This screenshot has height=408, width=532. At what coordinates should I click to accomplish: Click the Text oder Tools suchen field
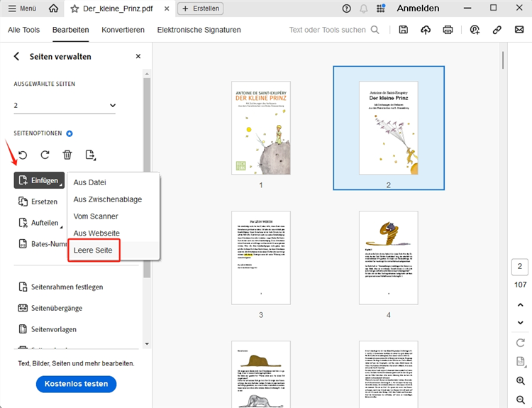(328, 30)
